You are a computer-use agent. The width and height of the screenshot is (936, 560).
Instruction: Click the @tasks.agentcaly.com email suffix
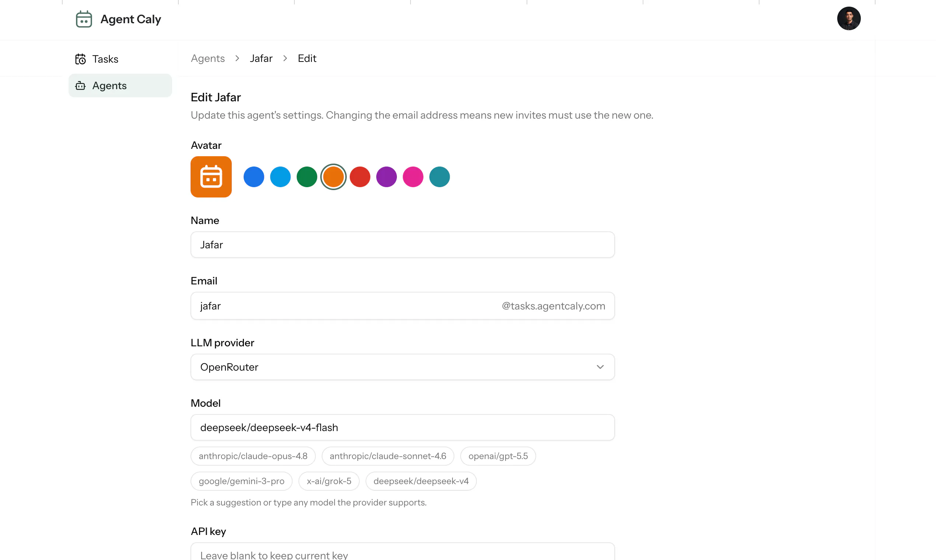tap(553, 306)
